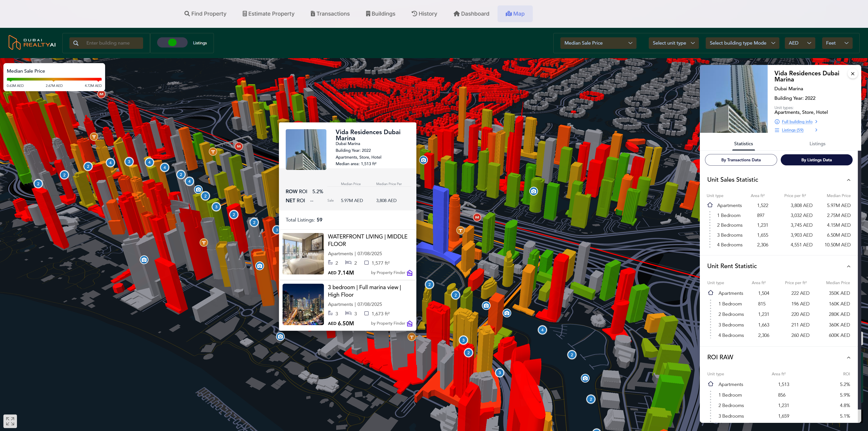
Task: Click the Map icon in the top nav
Action: (508, 14)
